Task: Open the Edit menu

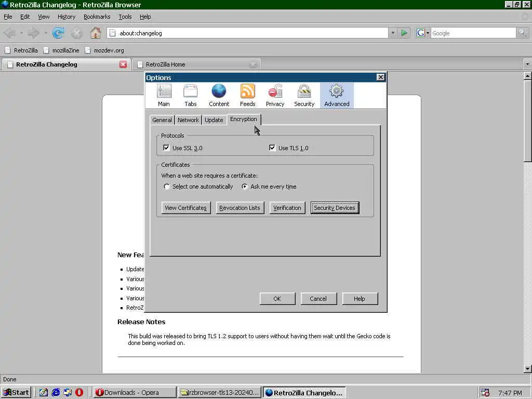Action: tap(25, 17)
